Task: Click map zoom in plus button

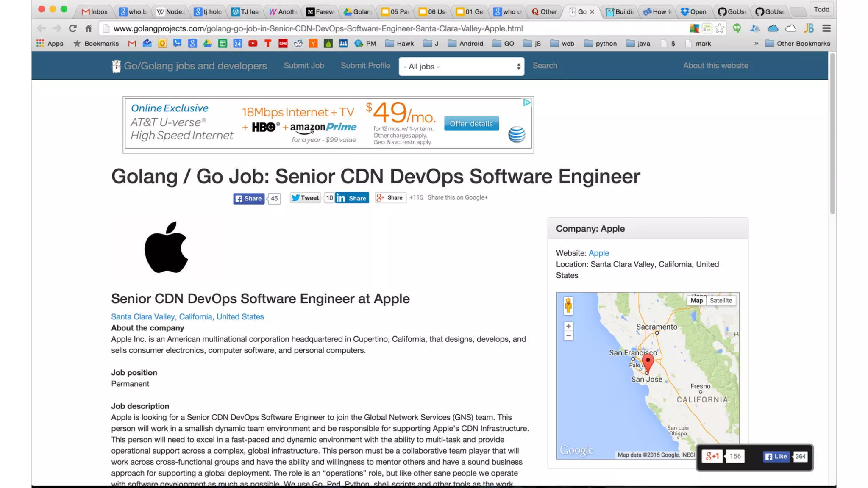Action: click(568, 326)
